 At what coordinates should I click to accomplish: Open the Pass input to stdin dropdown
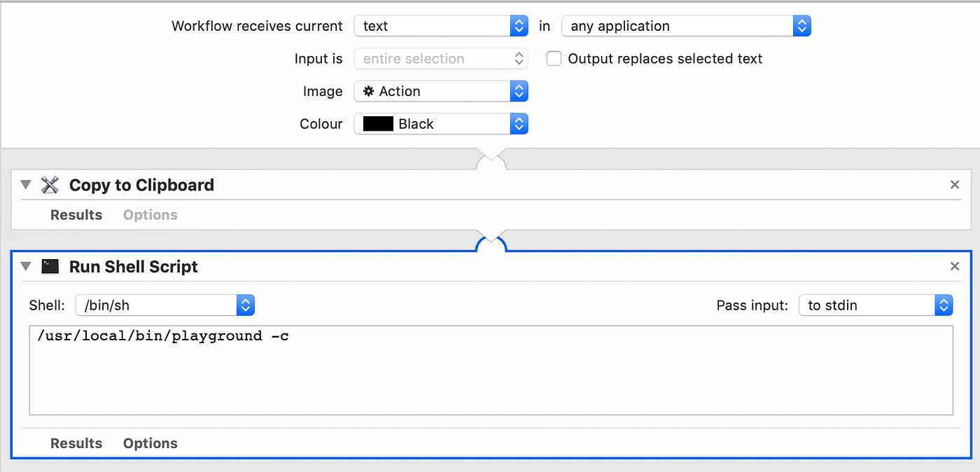(x=875, y=305)
